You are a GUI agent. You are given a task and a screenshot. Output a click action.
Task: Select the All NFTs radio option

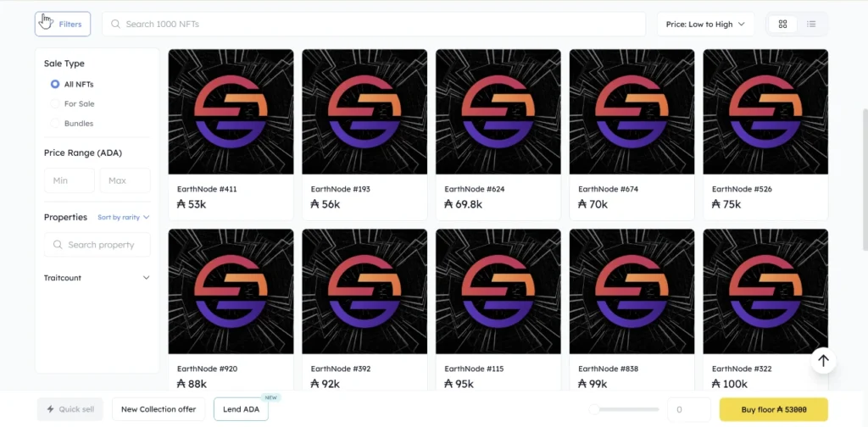pos(55,84)
